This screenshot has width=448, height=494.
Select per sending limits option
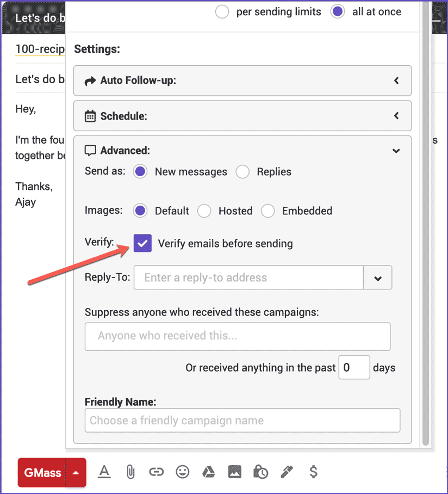point(222,12)
